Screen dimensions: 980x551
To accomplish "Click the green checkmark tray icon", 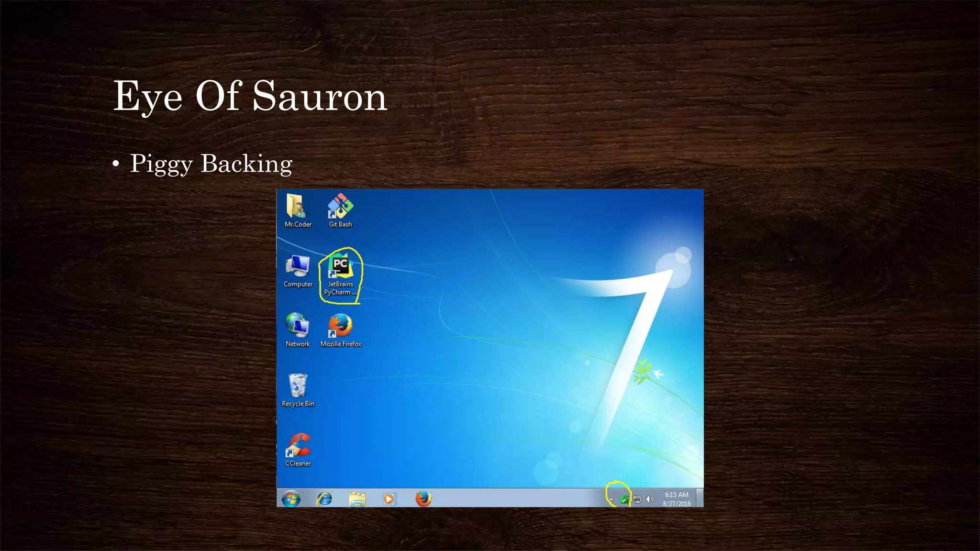I will 624,500.
